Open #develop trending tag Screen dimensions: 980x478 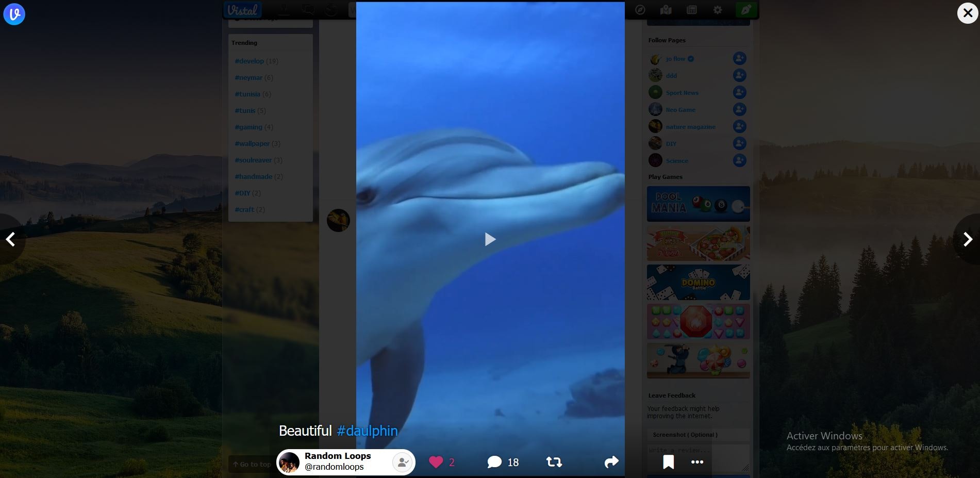(249, 61)
